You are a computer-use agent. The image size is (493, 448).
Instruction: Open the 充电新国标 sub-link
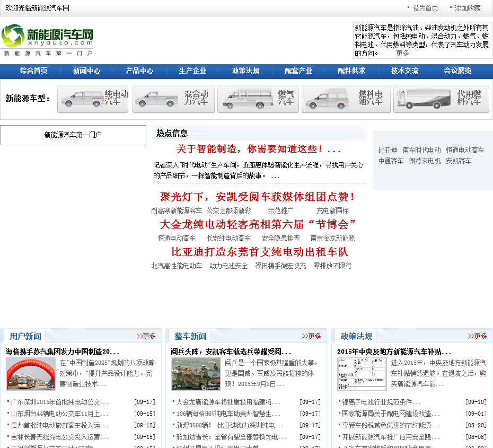[x=332, y=210]
